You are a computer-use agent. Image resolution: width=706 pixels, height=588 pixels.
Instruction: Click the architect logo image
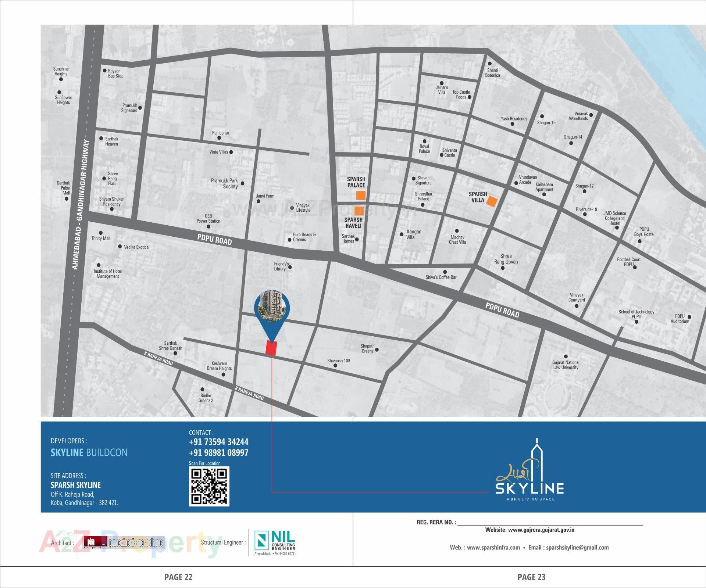[123, 542]
